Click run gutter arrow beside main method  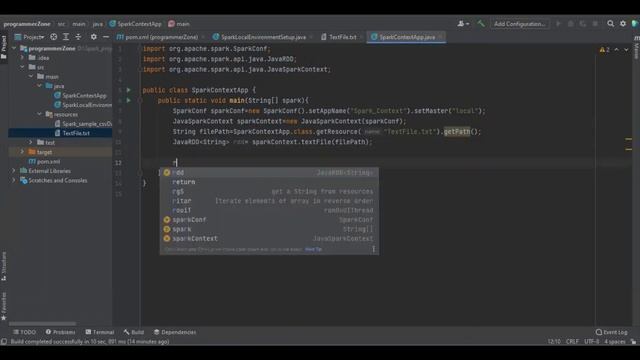(x=129, y=100)
